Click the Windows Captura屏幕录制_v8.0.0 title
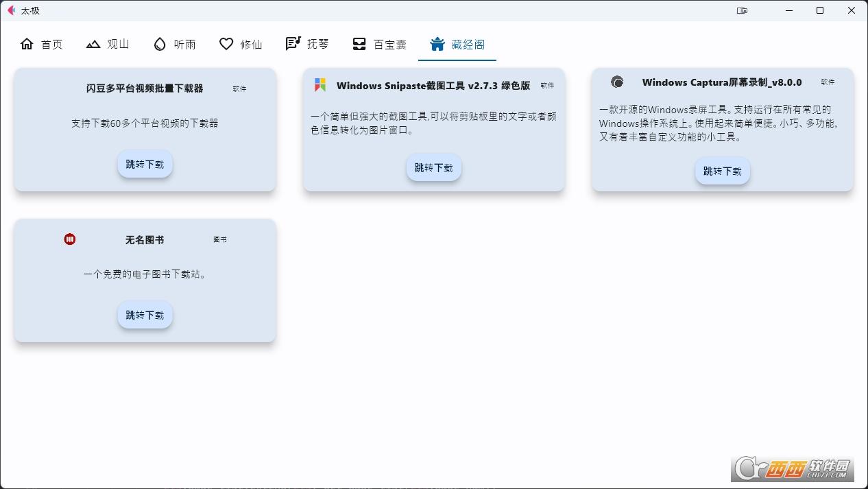868x489 pixels. 722,82
